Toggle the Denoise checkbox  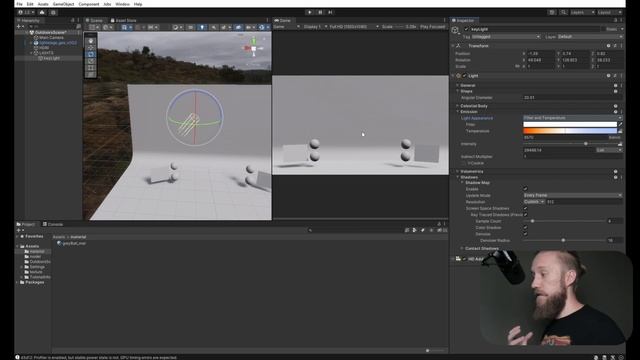525,234
